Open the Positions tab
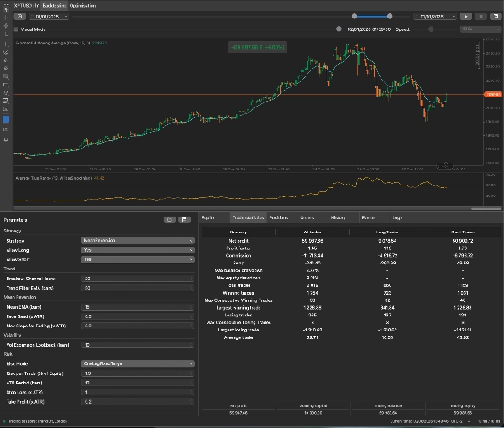The width and height of the screenshot is (504, 428). click(279, 217)
